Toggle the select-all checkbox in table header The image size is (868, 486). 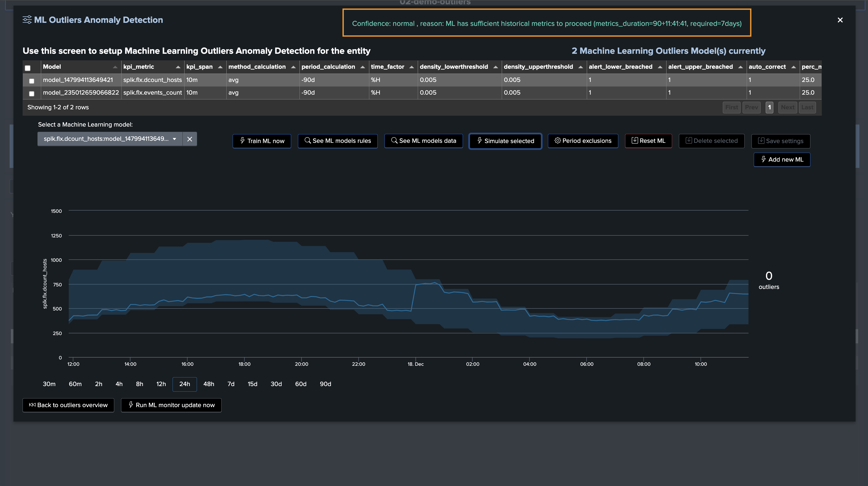(x=28, y=68)
